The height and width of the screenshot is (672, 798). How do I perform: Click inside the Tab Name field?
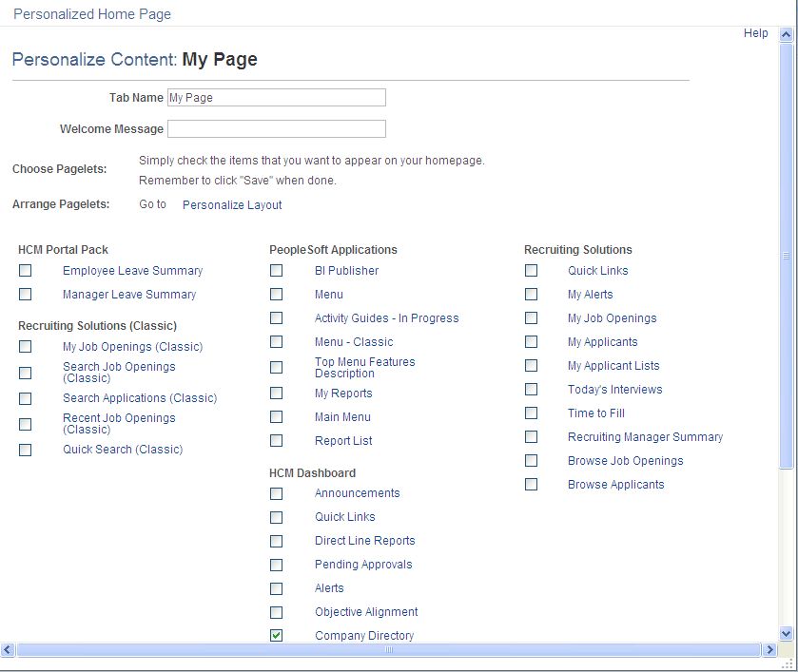pyautogui.click(x=276, y=97)
